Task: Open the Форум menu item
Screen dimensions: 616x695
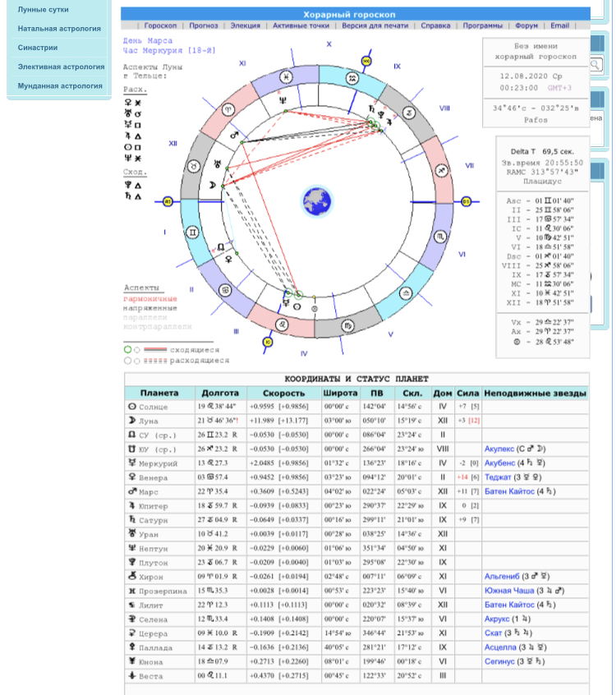Action: [526, 25]
